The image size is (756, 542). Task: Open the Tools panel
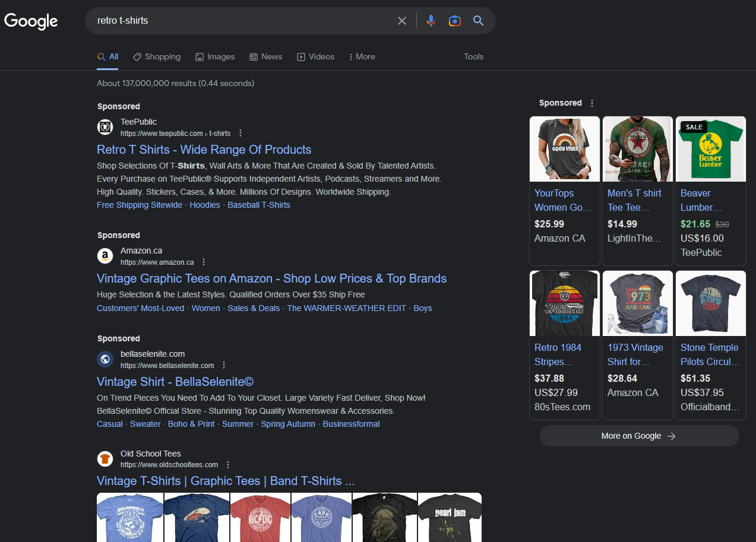click(x=473, y=56)
